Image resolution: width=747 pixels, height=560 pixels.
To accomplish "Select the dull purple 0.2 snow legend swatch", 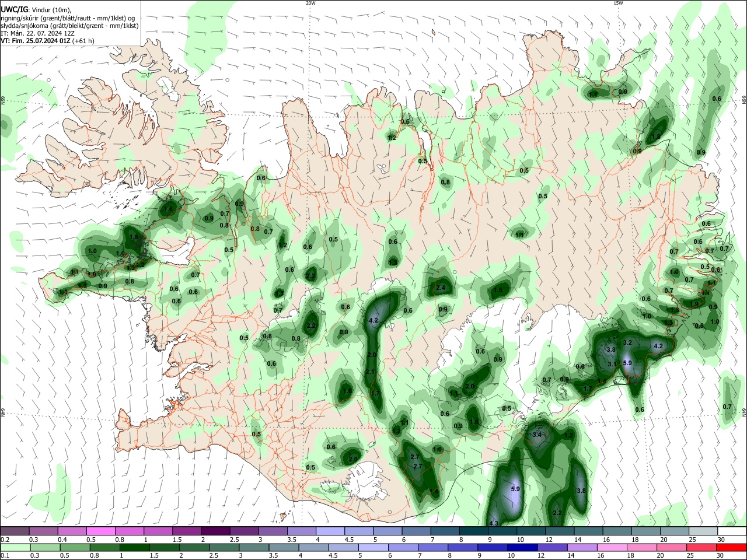I will tap(15, 531).
